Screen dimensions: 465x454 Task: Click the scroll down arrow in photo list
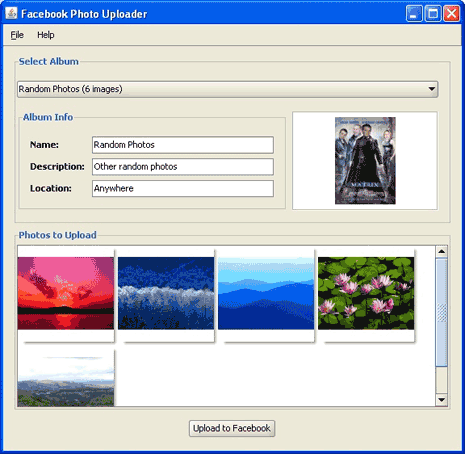442,400
